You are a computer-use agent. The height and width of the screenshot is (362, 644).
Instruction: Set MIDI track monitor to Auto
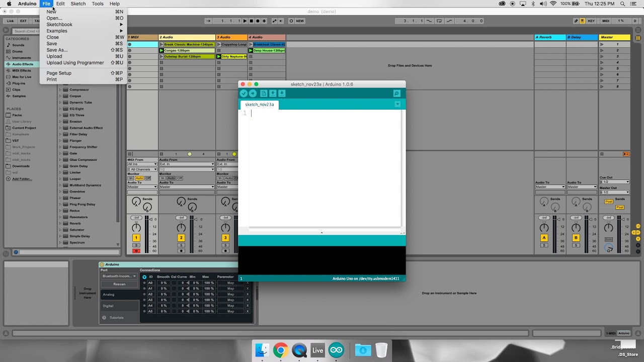(139, 178)
